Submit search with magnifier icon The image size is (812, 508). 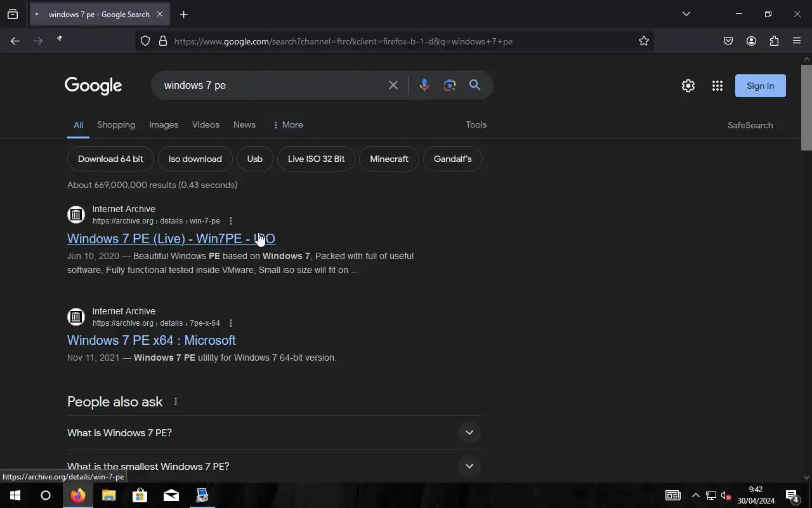point(475,85)
